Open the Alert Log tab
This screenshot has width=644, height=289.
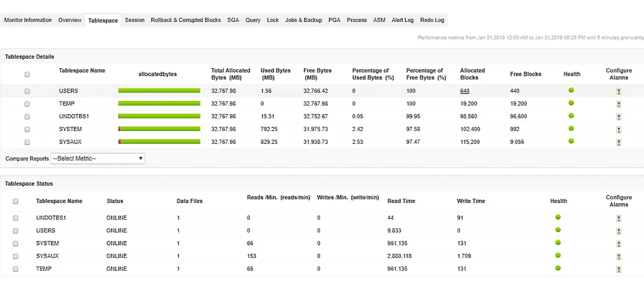[x=402, y=20]
